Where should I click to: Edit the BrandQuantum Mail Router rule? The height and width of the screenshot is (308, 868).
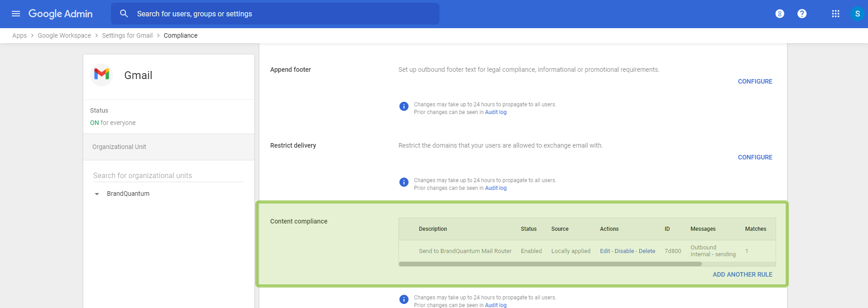(605, 251)
